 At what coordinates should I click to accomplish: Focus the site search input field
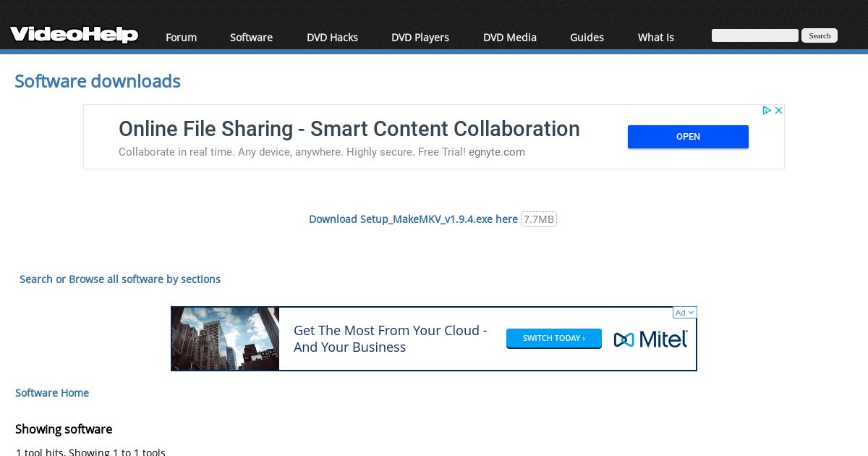[755, 35]
